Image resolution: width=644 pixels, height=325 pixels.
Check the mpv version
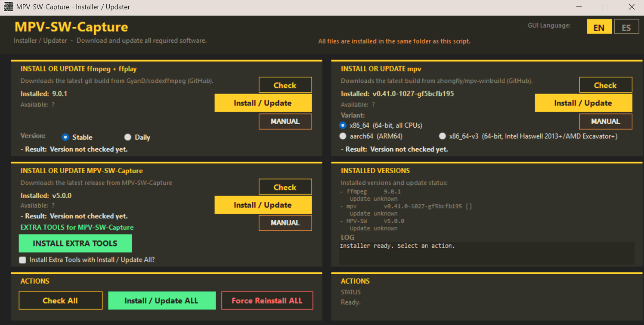click(605, 85)
